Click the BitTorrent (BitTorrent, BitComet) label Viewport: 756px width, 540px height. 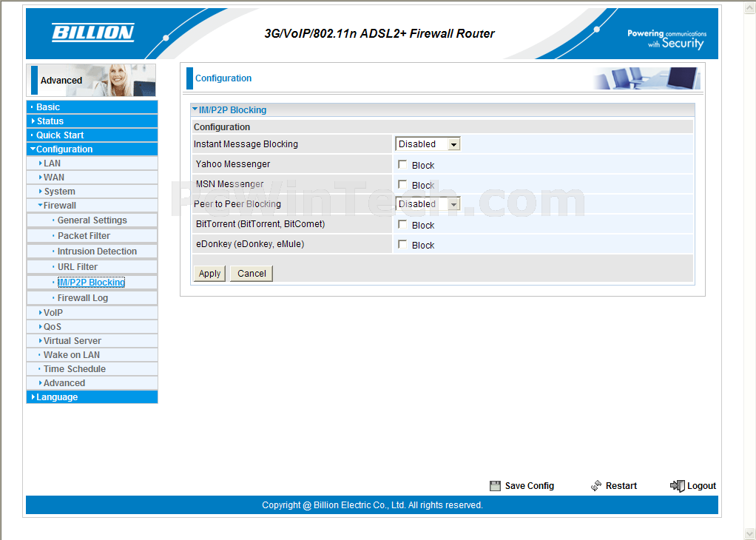coord(260,224)
